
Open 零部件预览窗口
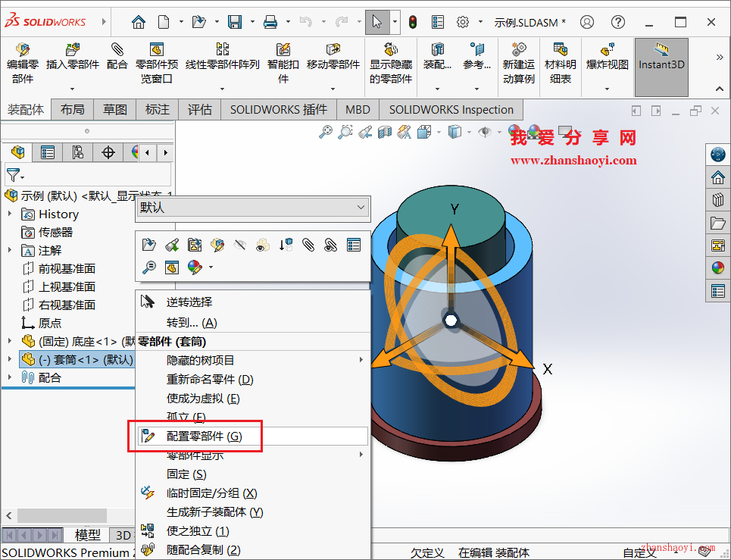[x=157, y=63]
